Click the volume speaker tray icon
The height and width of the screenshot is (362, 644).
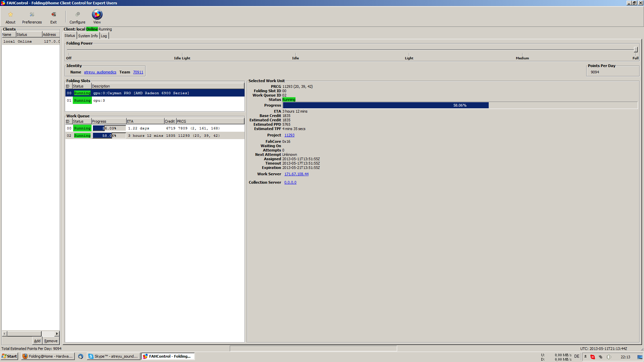pyautogui.click(x=609, y=357)
